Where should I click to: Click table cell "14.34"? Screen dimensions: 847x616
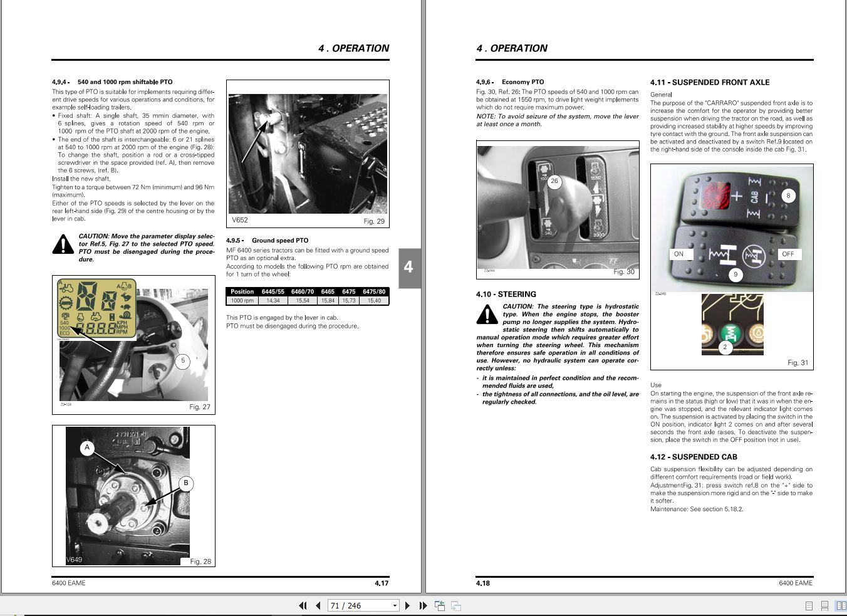[x=273, y=301]
